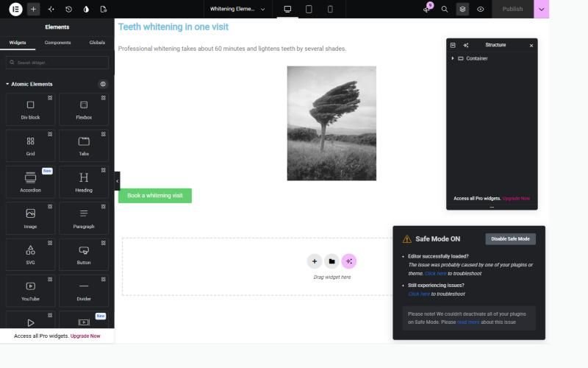
Task: Preview changes with the eye icon
Action: point(481,9)
